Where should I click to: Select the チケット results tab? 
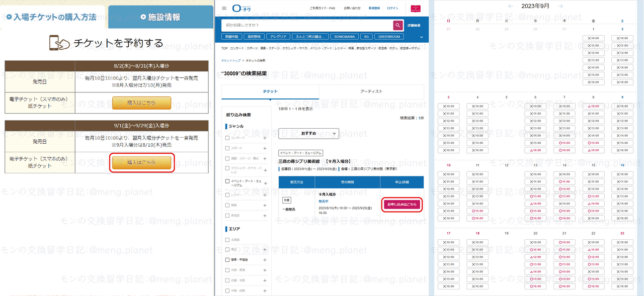(270, 91)
